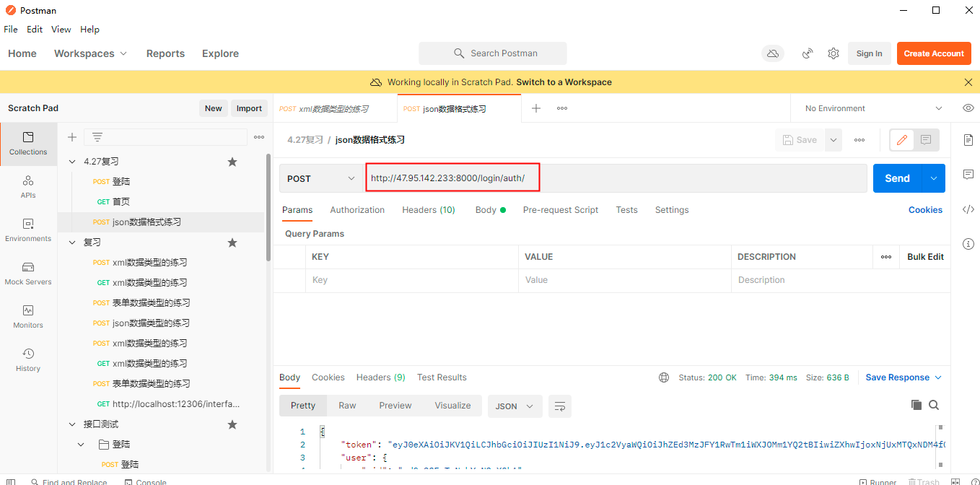Click the network globe icon near Status
980x485 pixels.
(664, 377)
